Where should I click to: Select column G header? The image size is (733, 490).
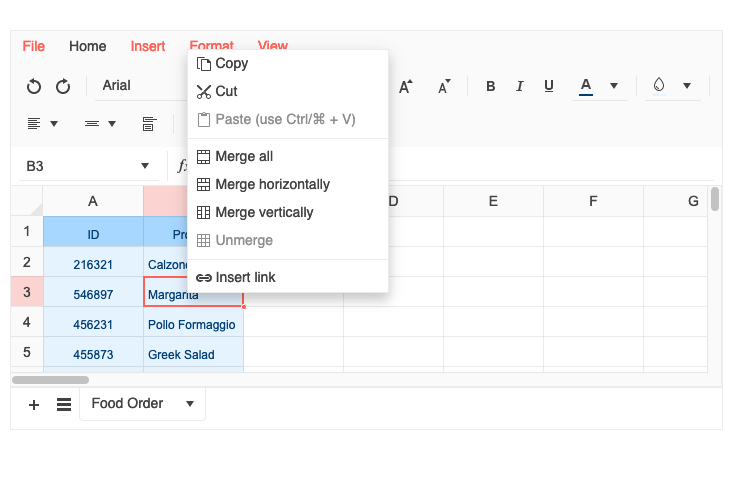[x=676, y=201]
